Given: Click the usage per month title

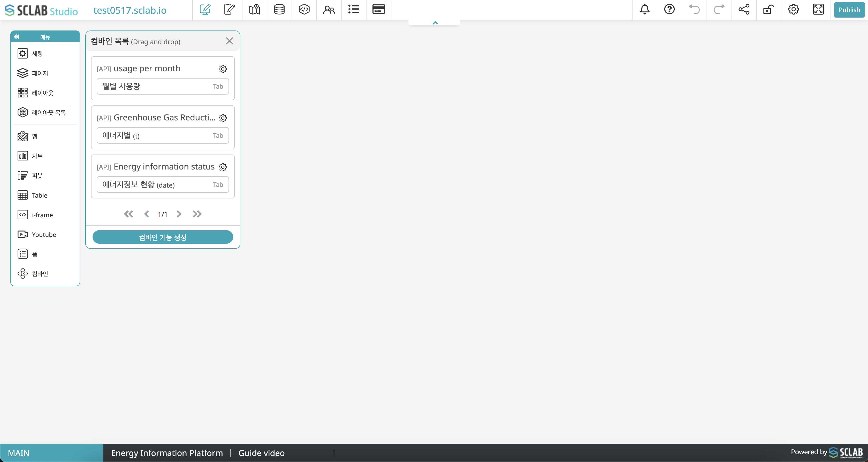Looking at the screenshot, I should (147, 68).
